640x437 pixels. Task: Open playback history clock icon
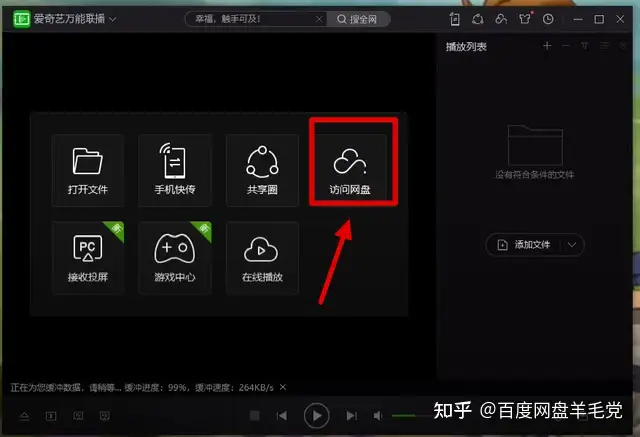coord(548,19)
